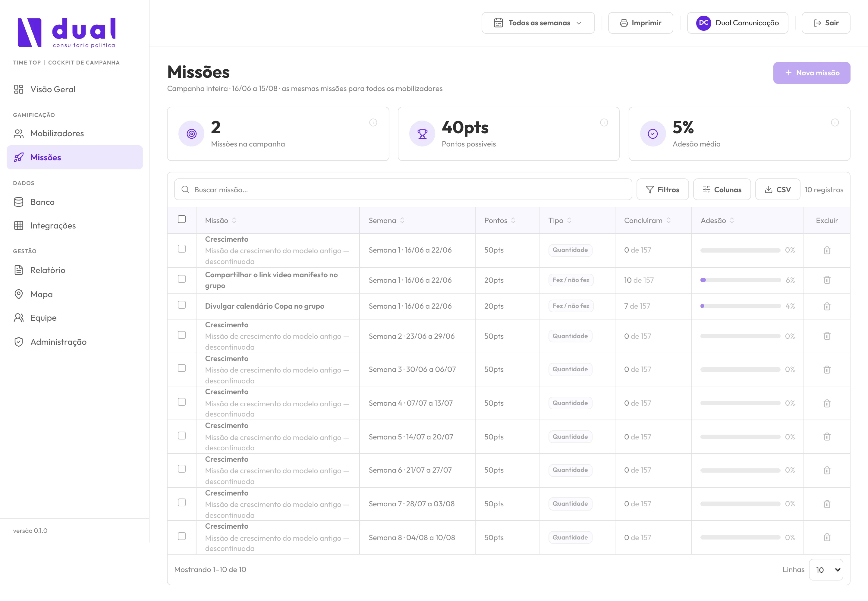The height and width of the screenshot is (601, 868).
Task: Open Visão Geral in the sidebar
Action: (74, 89)
